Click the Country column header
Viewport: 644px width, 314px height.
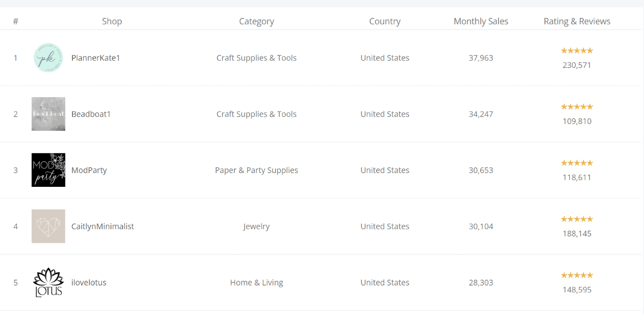385,21
